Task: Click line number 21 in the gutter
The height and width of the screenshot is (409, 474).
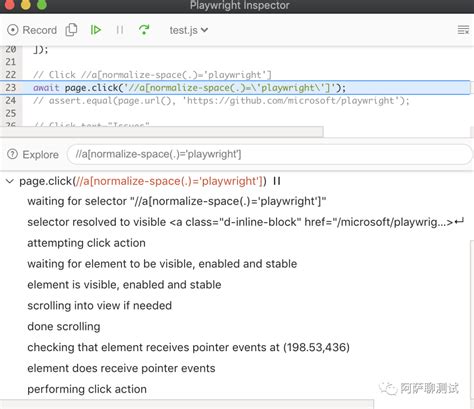Action: 11,62
